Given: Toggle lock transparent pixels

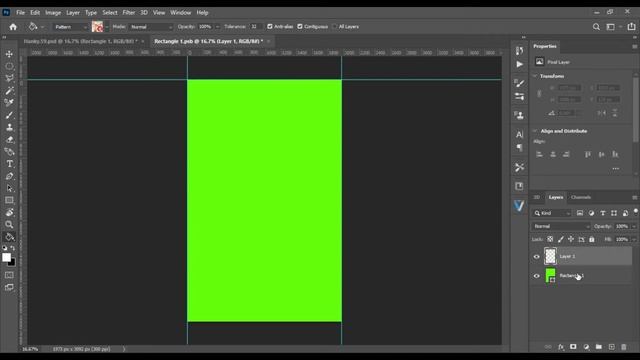Looking at the screenshot, I should pos(550,239).
